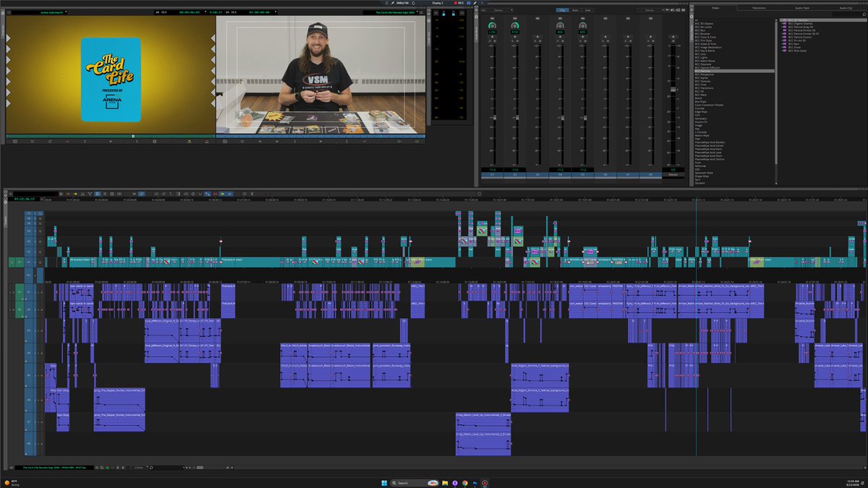Click the timeline timecode field 01:22:56:17
Screen dimensions: 868x488
pyautogui.click(x=25, y=199)
